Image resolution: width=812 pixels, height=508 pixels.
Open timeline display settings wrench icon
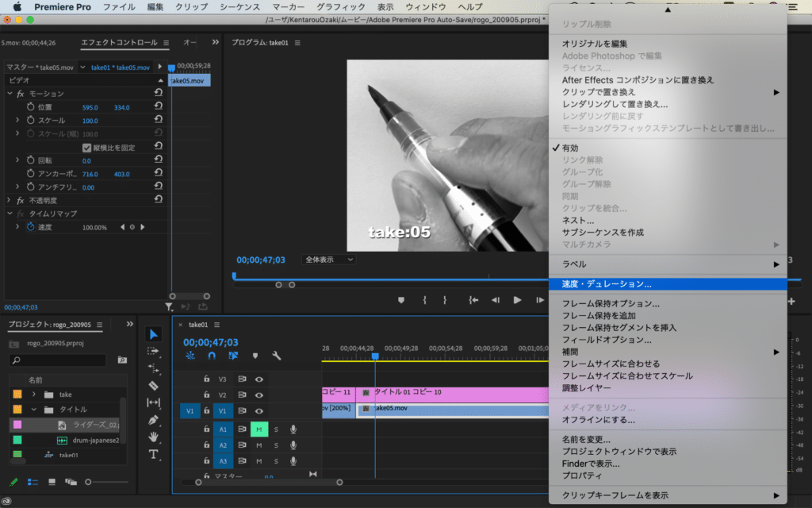tap(276, 356)
